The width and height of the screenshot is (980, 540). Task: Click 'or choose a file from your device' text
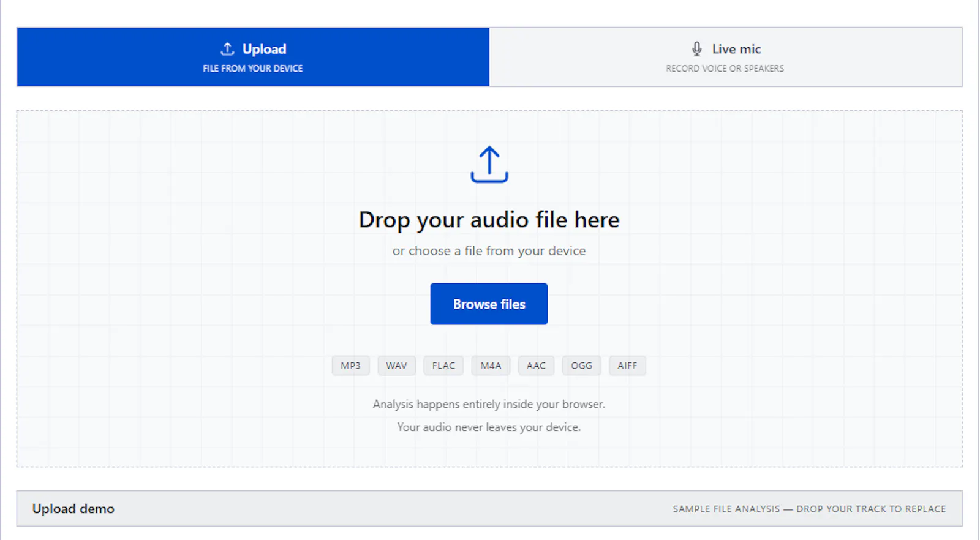pyautogui.click(x=489, y=251)
